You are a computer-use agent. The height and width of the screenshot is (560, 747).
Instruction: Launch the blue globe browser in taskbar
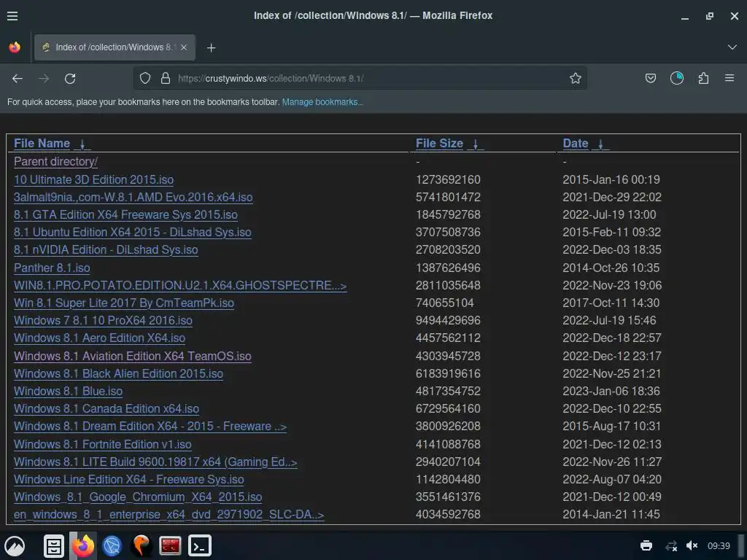click(112, 545)
